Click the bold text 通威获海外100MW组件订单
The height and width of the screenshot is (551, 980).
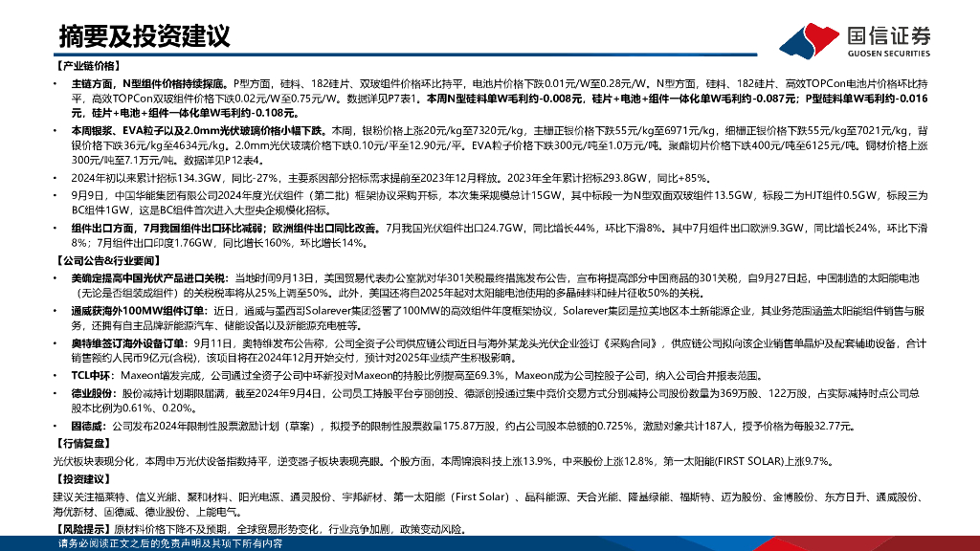point(138,311)
